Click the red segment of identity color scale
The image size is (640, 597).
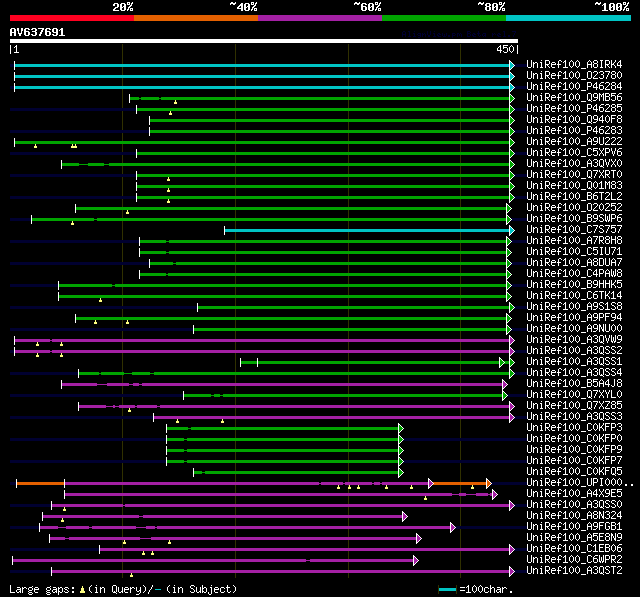click(72, 18)
